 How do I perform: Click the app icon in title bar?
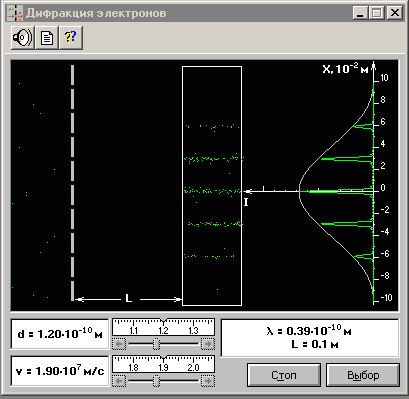click(x=15, y=13)
